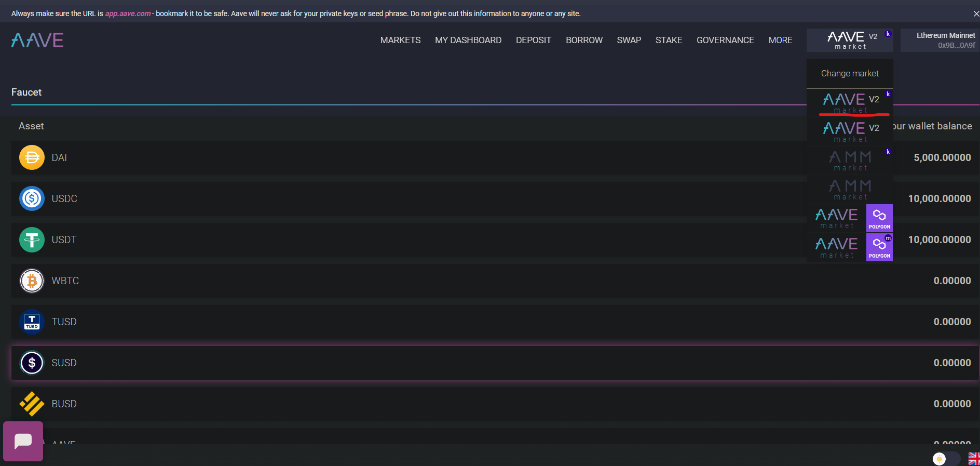Click the BUSD token icon

[32, 404]
